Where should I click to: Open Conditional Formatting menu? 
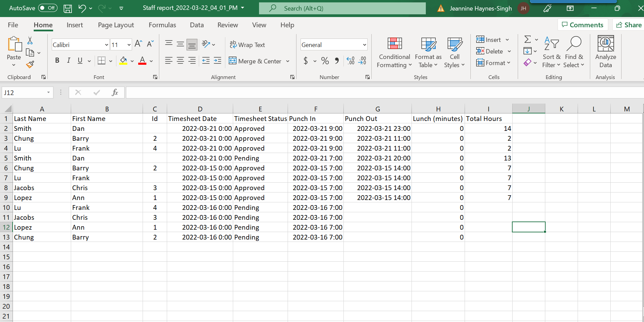(394, 53)
